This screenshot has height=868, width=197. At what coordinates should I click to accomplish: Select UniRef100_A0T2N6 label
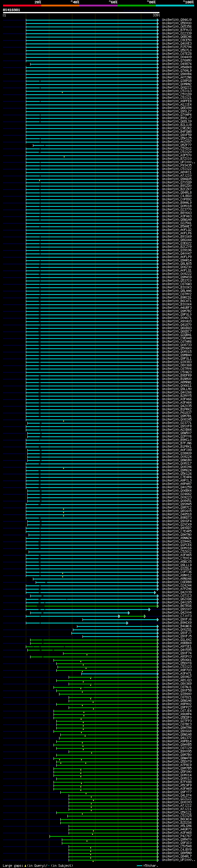[x=177, y=78]
